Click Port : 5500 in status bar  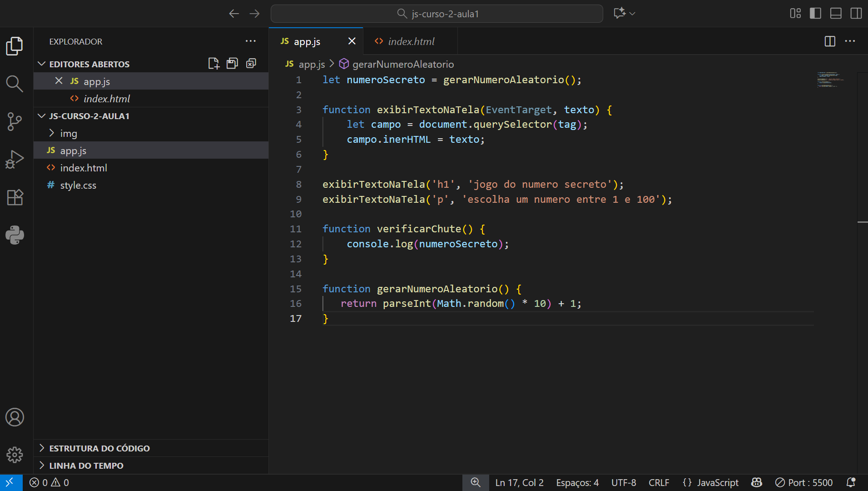804,482
